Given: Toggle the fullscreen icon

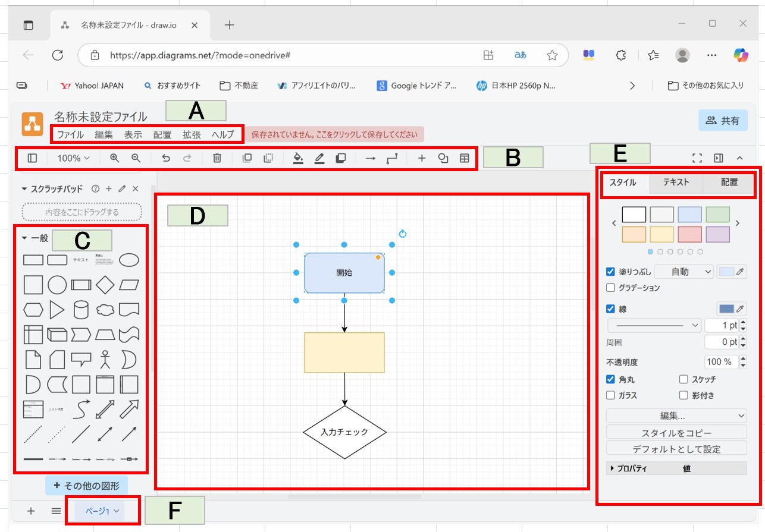Looking at the screenshot, I should (697, 158).
